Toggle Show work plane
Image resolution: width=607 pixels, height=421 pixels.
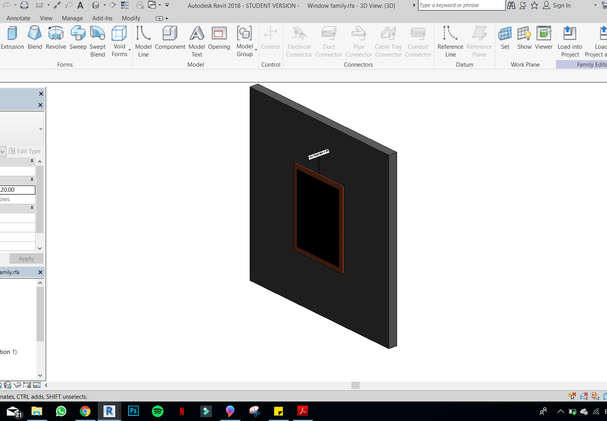pyautogui.click(x=524, y=38)
